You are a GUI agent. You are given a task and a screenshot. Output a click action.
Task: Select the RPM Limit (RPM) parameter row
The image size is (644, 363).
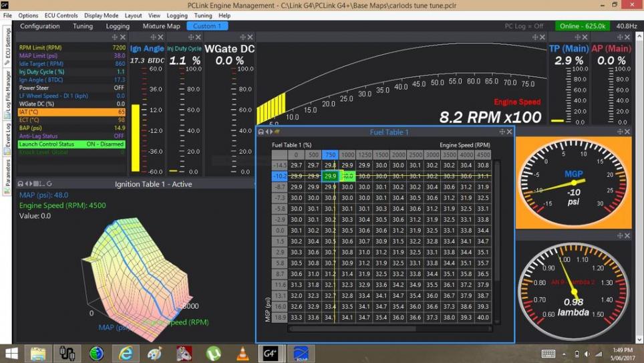(x=71, y=47)
